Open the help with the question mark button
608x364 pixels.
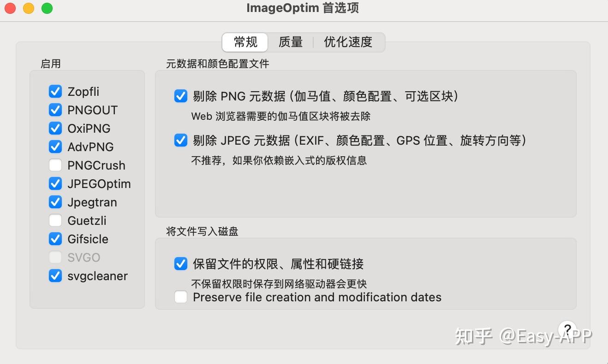tap(567, 329)
